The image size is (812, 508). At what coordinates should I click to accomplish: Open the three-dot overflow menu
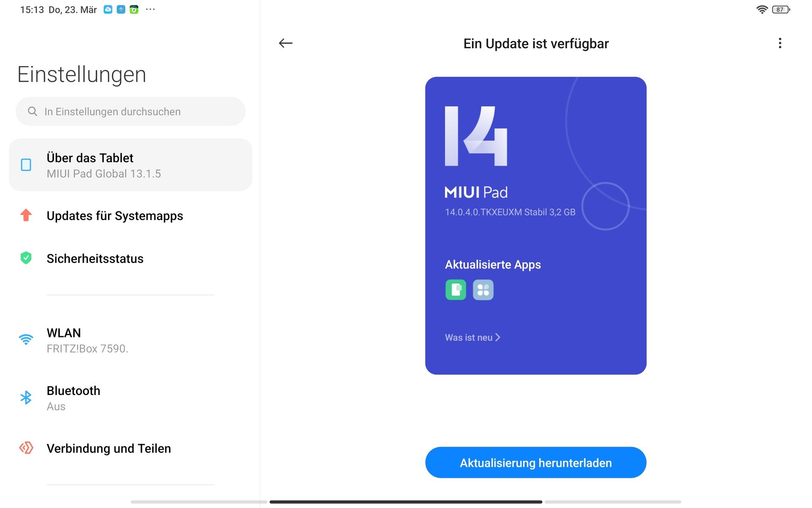[780, 43]
